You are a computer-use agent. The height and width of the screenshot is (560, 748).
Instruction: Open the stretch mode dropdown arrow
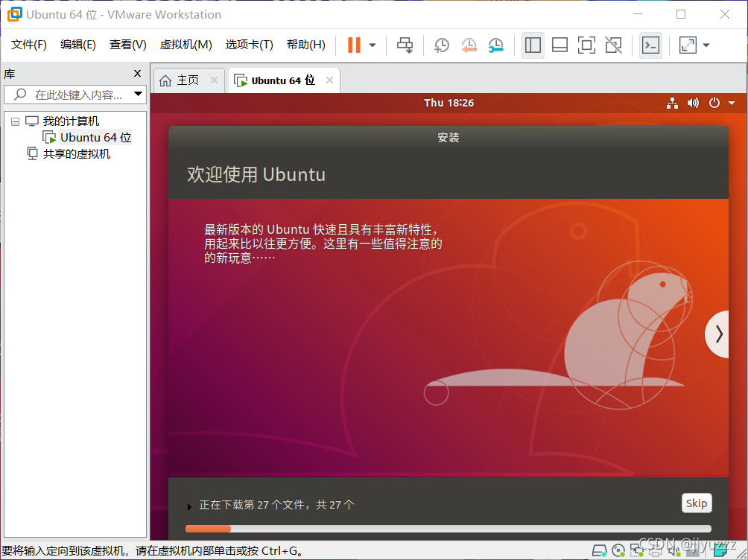point(706,45)
